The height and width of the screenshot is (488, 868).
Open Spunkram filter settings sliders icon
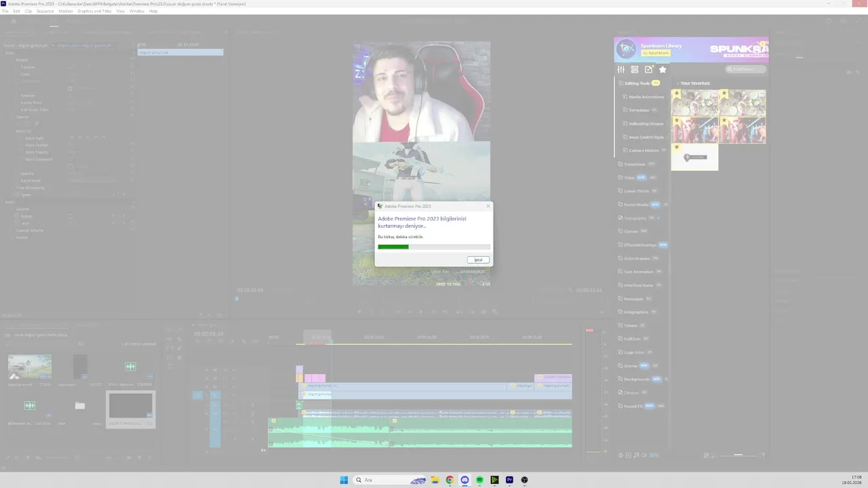pos(620,69)
